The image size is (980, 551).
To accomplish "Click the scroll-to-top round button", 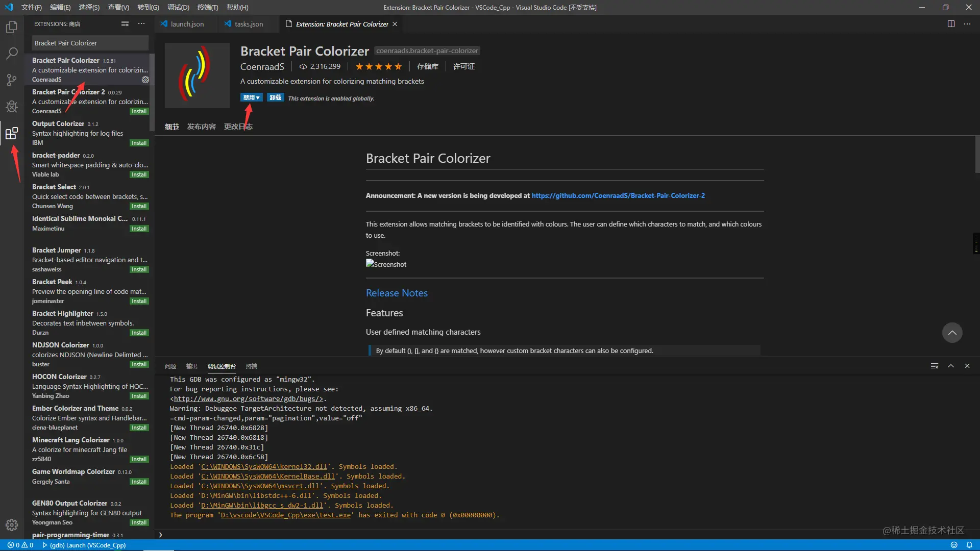I will [x=952, y=333].
